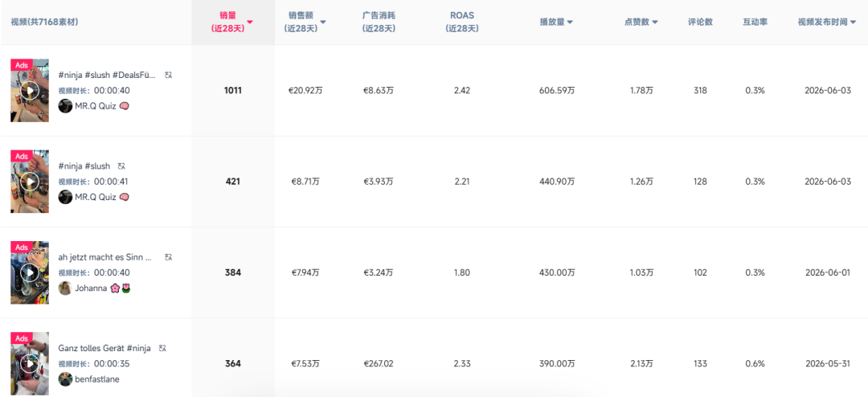Translate the ah jetzt macht es Sinn title
868x397 pixels.
click(169, 257)
